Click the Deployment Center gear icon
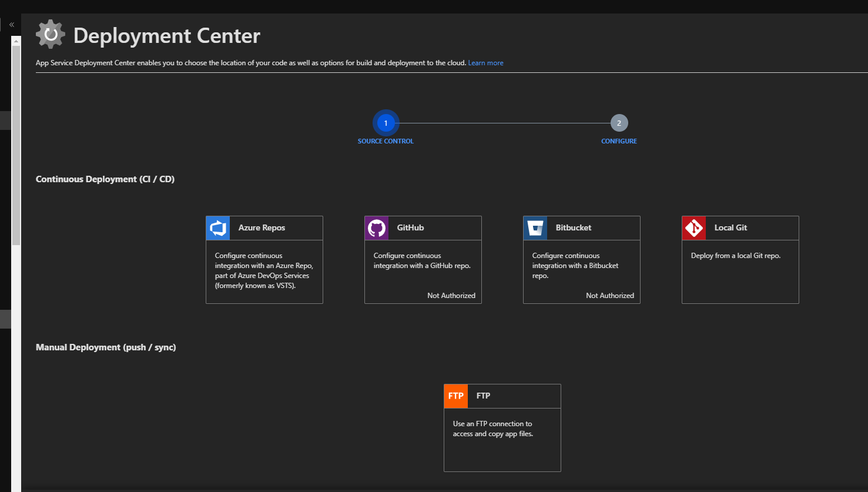The height and width of the screenshot is (492, 868). [51, 35]
